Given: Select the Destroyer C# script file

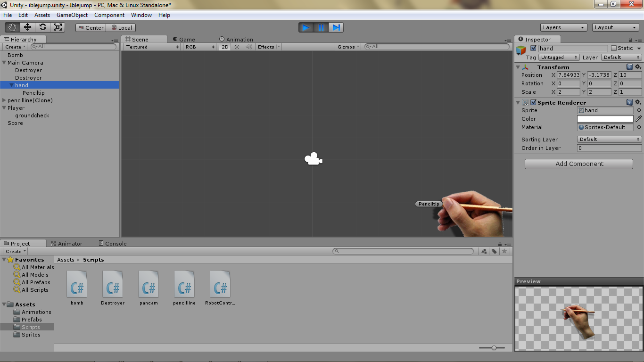Looking at the screenshot, I should click(x=113, y=288).
